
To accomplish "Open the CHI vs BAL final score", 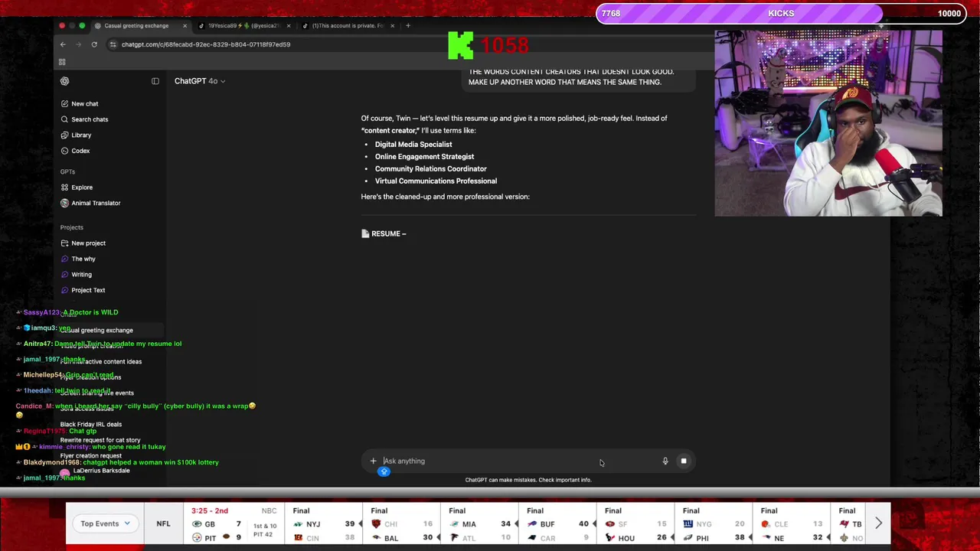I will 402,524.
